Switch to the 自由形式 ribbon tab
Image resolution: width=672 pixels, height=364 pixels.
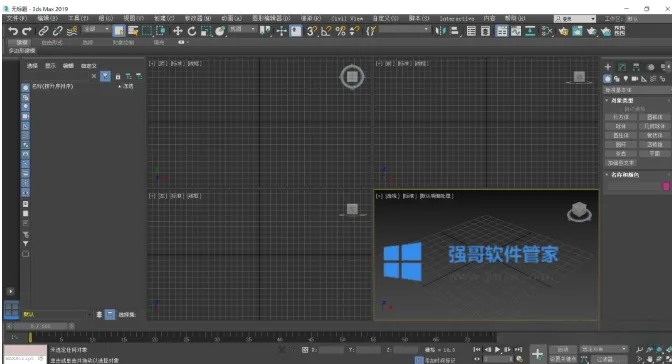pyautogui.click(x=51, y=42)
